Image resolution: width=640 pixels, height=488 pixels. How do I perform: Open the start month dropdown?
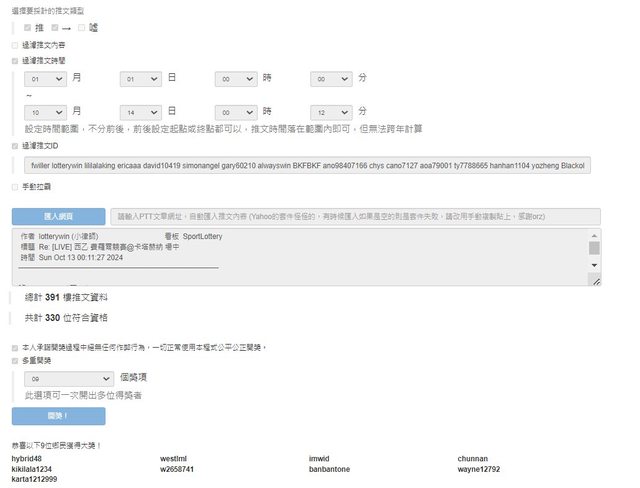pyautogui.click(x=46, y=78)
